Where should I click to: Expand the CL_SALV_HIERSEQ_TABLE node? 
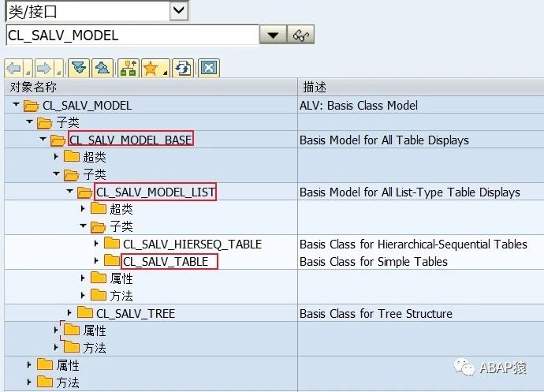coord(96,244)
